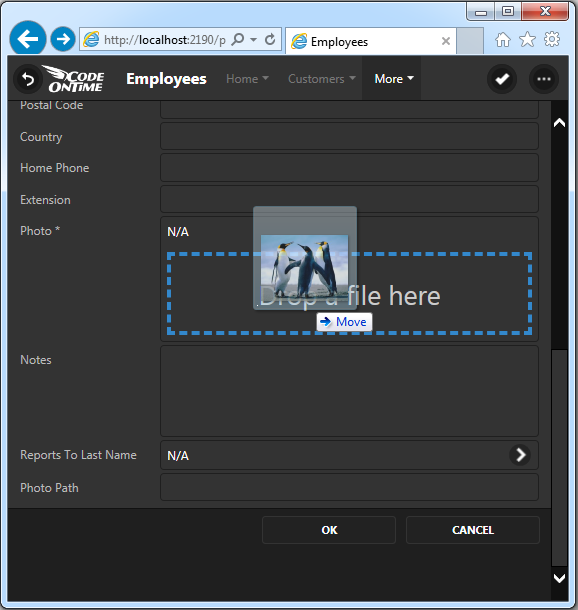Click the browser refresh icon
578x610 pixels.
270,39
